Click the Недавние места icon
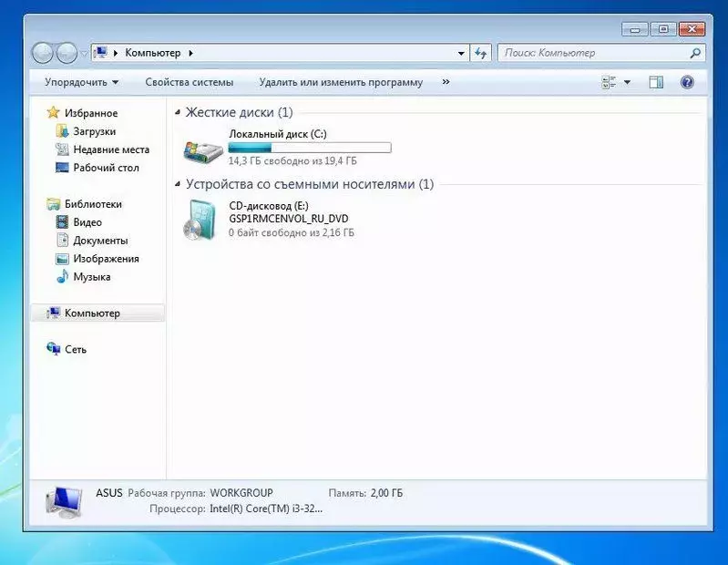 pyautogui.click(x=62, y=149)
